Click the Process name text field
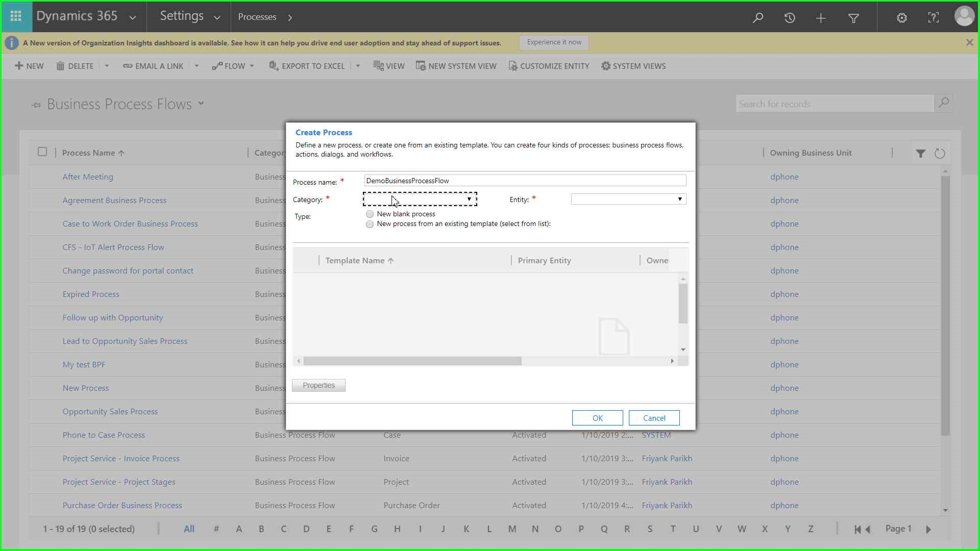This screenshot has height=551, width=980. [x=525, y=181]
